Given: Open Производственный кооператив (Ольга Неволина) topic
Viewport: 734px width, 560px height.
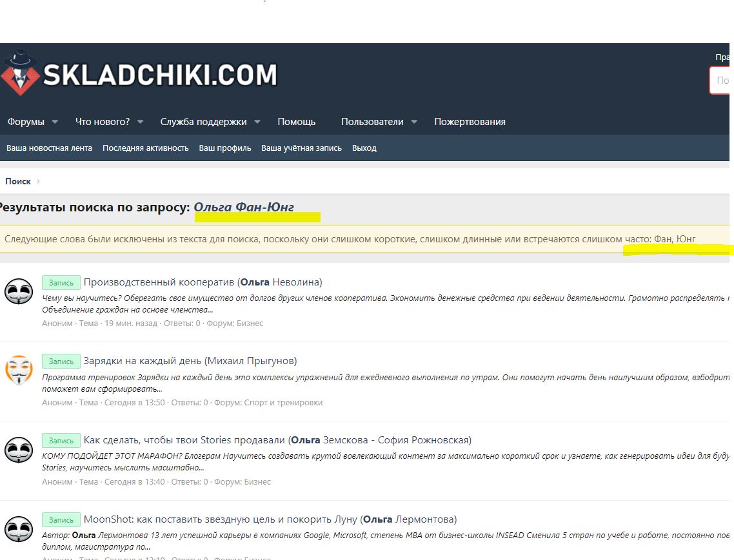Looking at the screenshot, I should [203, 282].
